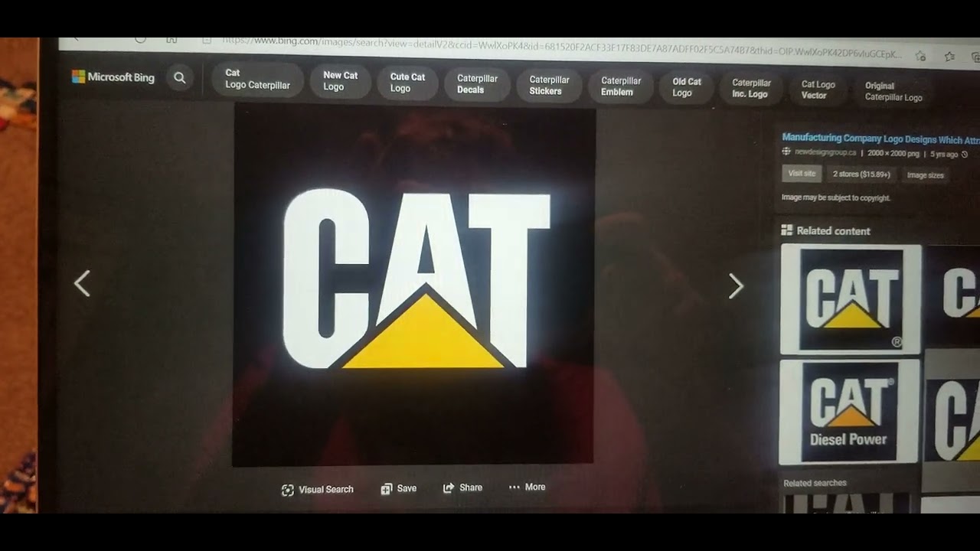Click the Microsoft Bing logo
Viewport: 980px width, 551px height.
113,77
